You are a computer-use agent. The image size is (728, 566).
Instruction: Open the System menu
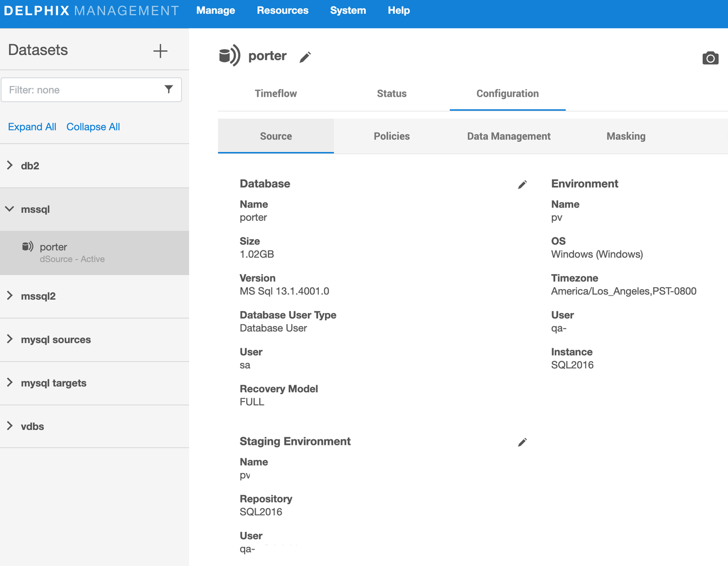coord(348,10)
